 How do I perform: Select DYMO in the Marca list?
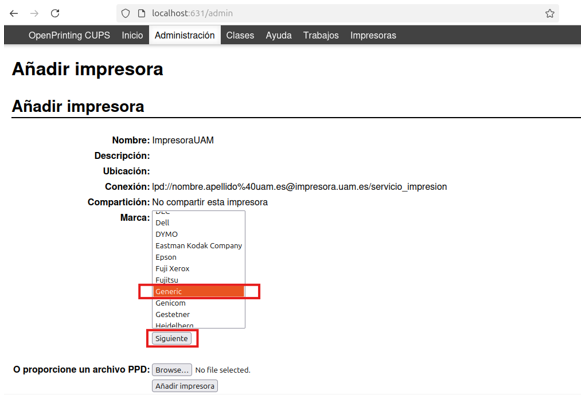[199, 234]
